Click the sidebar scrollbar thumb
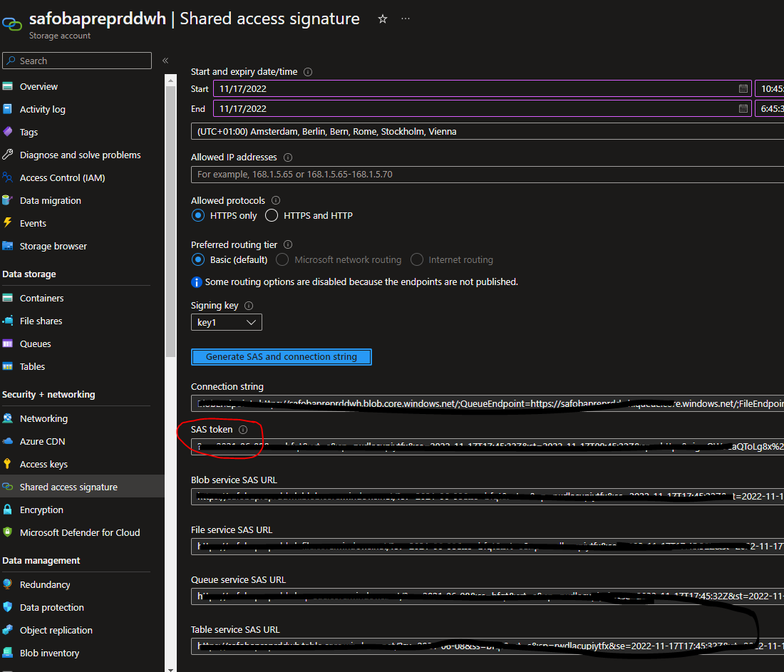 (x=170, y=222)
